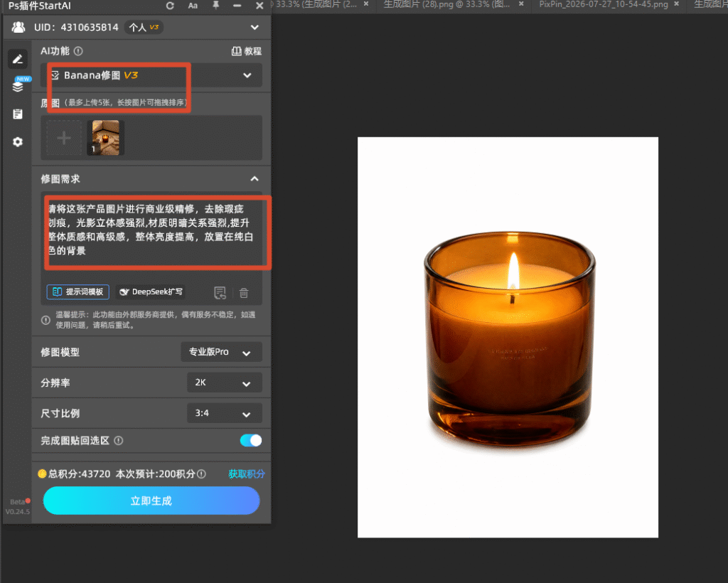Close the PixPin_2026-07-27 document tab
The image size is (728, 583).
pyautogui.click(x=677, y=4)
